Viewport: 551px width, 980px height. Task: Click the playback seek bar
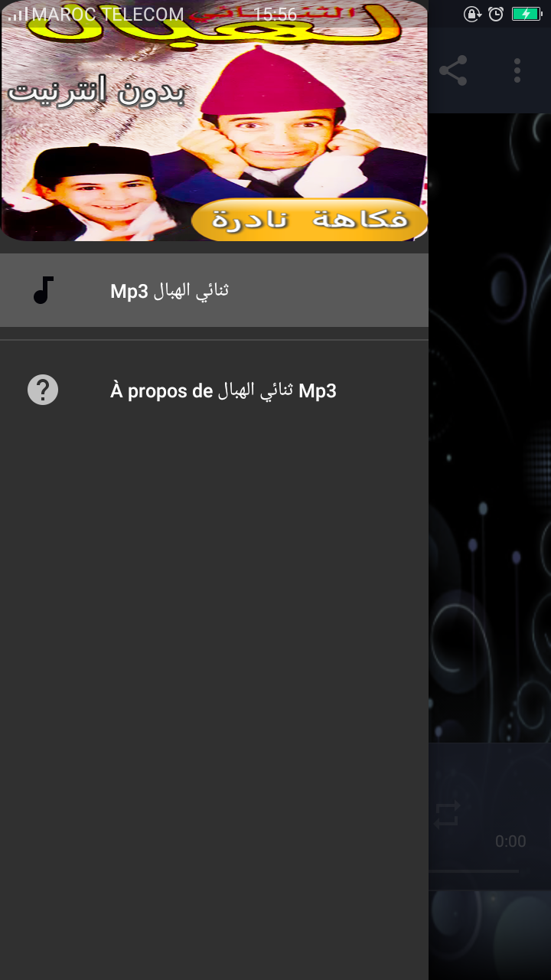point(473,871)
